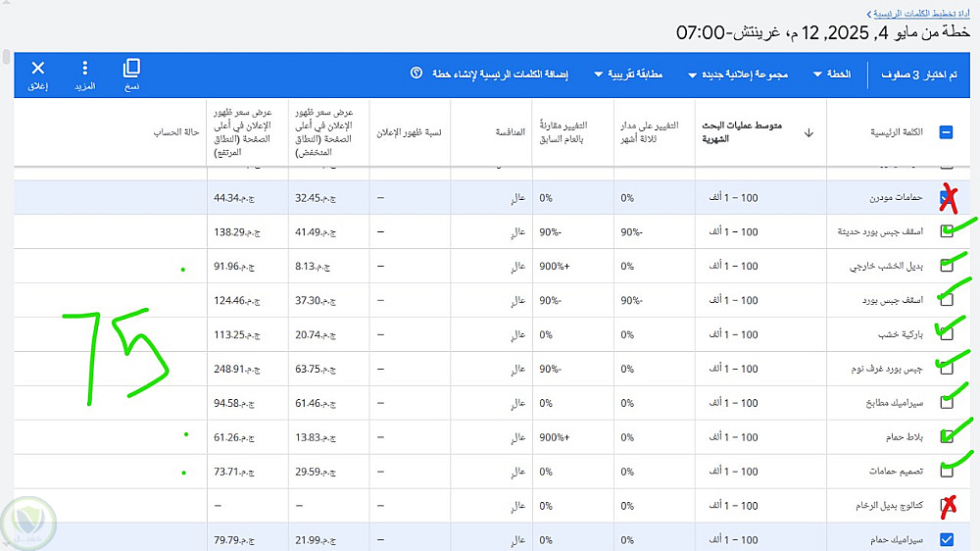The width and height of the screenshot is (980, 551).
Task: Click the keyword planner breadcrumb link
Action: pyautogui.click(x=921, y=14)
